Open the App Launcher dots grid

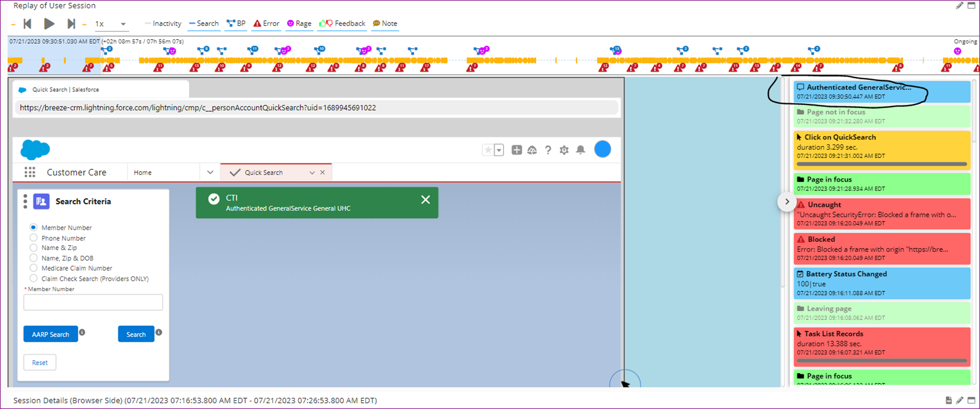[30, 172]
